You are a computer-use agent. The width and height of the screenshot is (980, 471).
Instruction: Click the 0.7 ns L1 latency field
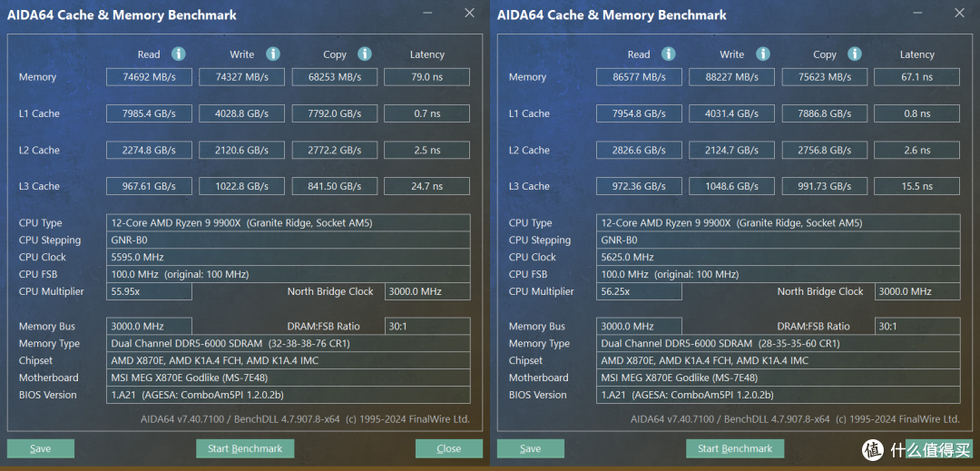click(x=426, y=113)
